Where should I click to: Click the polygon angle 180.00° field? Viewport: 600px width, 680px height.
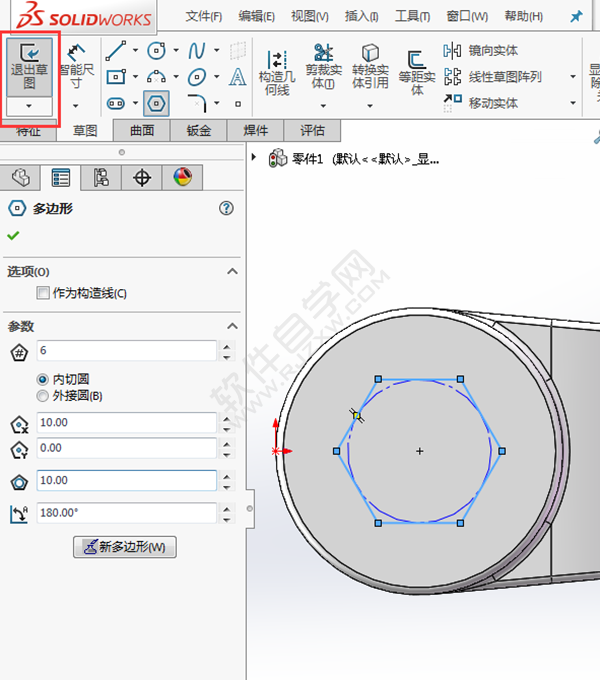point(126,513)
